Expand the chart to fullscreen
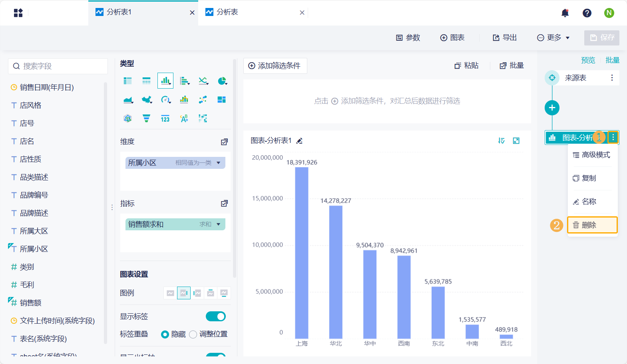This screenshot has height=364, width=627. tap(516, 141)
